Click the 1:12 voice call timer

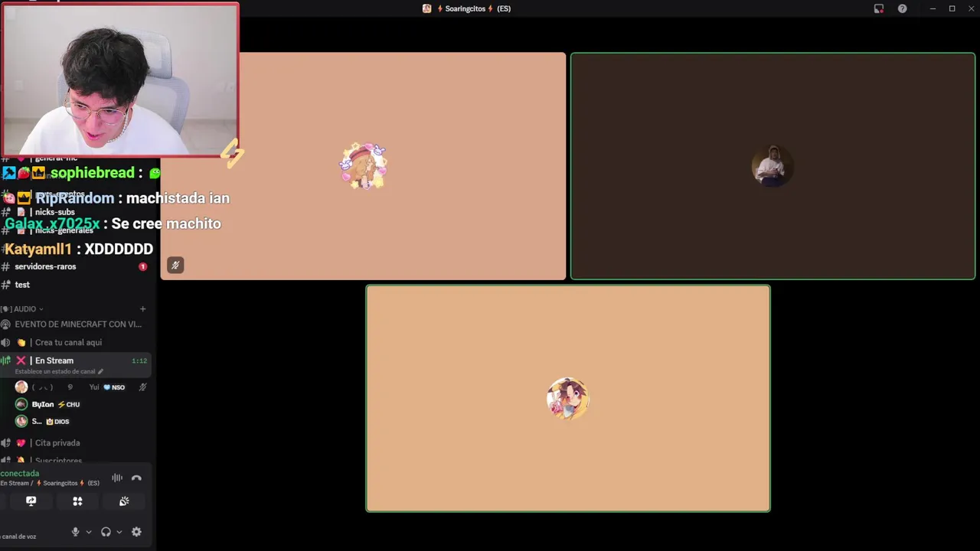139,360
